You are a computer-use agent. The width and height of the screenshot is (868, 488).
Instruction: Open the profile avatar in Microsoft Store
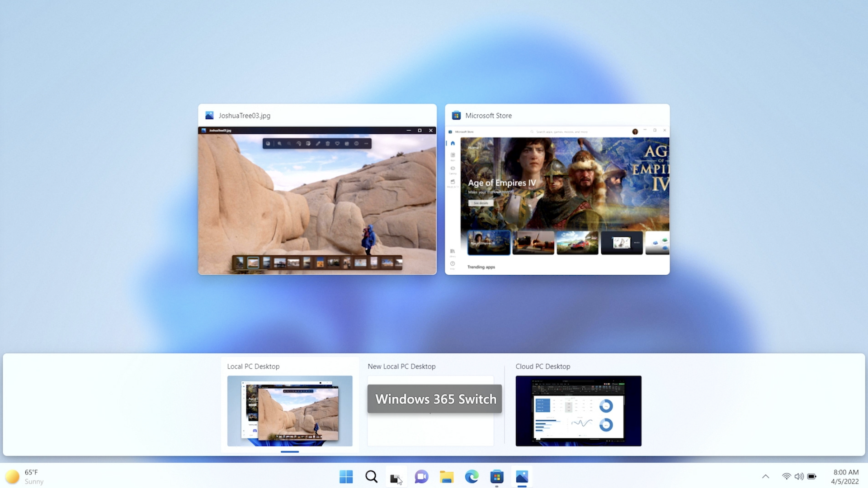point(635,131)
